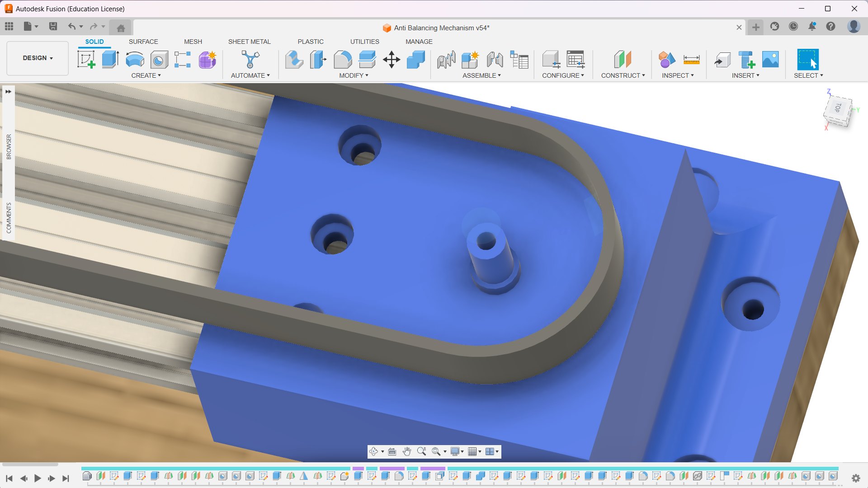Select the Revolve tool icon
Viewport: 868px width, 488px height.
[135, 59]
